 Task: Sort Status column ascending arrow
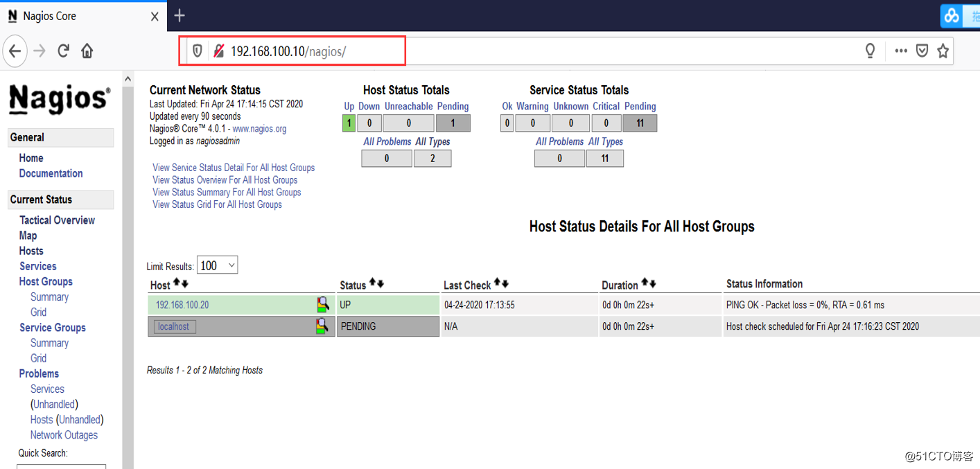(373, 283)
